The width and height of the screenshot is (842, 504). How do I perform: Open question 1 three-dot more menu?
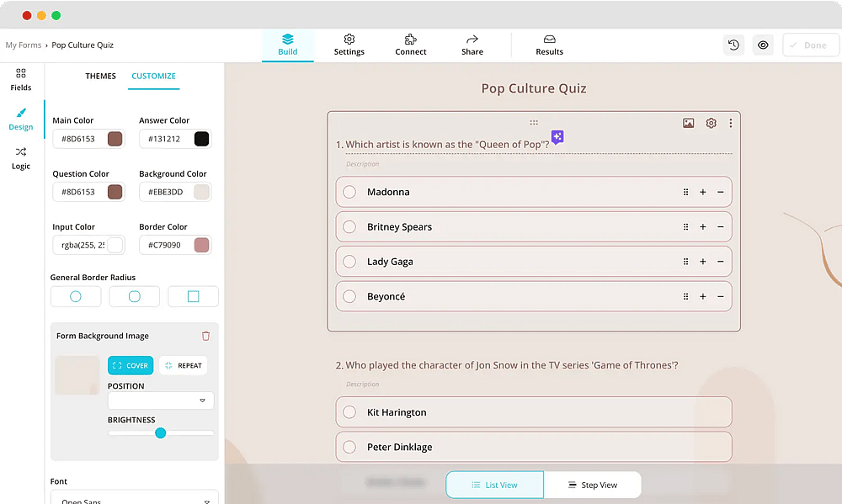click(x=730, y=123)
